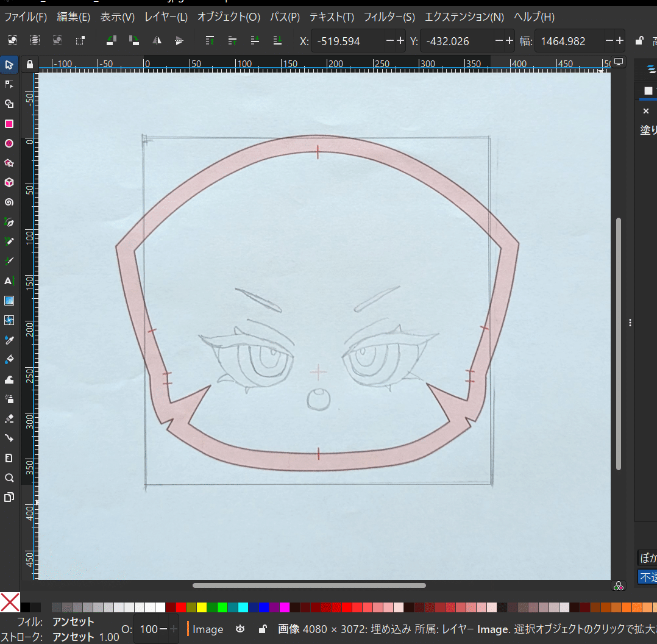Toggle guide lock at ruler corner
The width and height of the screenshot is (657, 644).
[x=30, y=65]
